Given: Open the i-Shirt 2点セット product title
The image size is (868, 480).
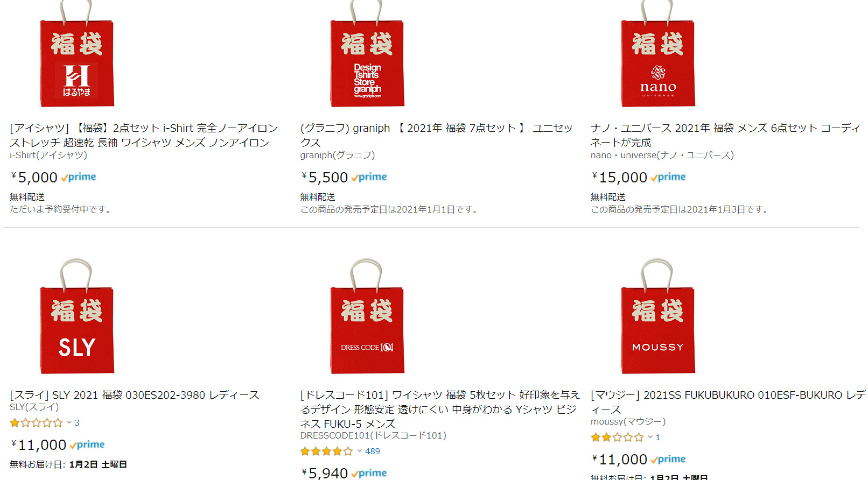Looking at the screenshot, I should pos(144,135).
